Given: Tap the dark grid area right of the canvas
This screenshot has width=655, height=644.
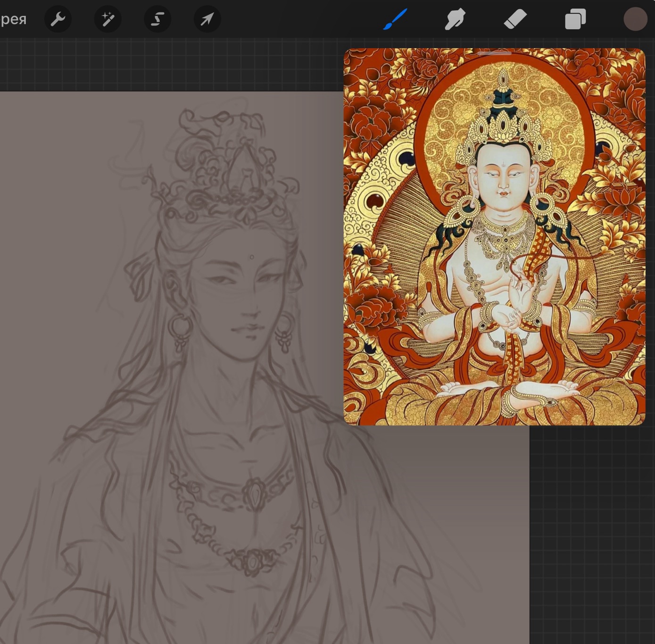Looking at the screenshot, I should [x=592, y=533].
